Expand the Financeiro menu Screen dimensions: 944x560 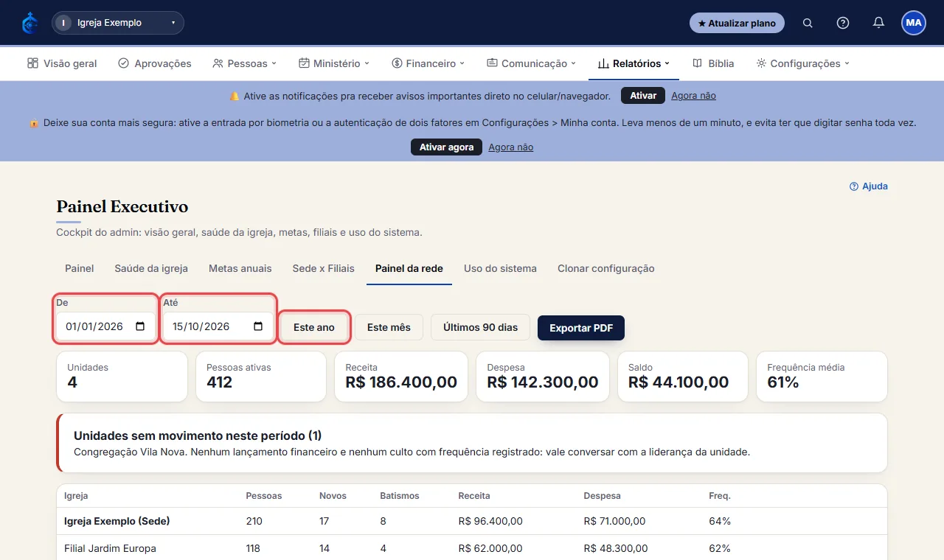coord(428,63)
